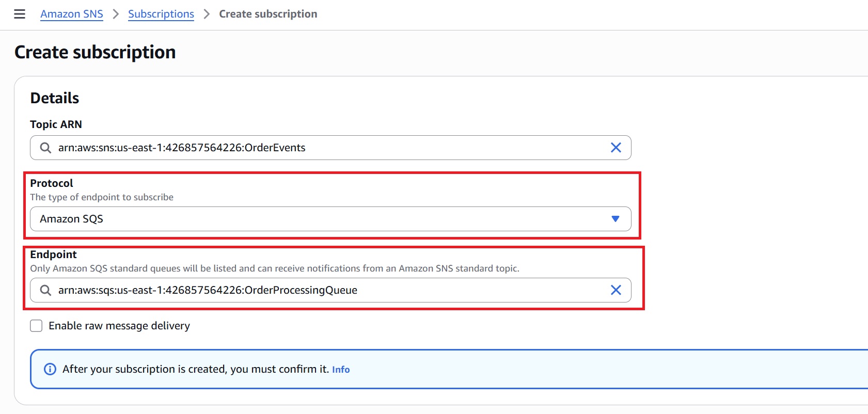Image resolution: width=868 pixels, height=414 pixels.
Task: Click into the Endpoint input field
Action: point(330,290)
